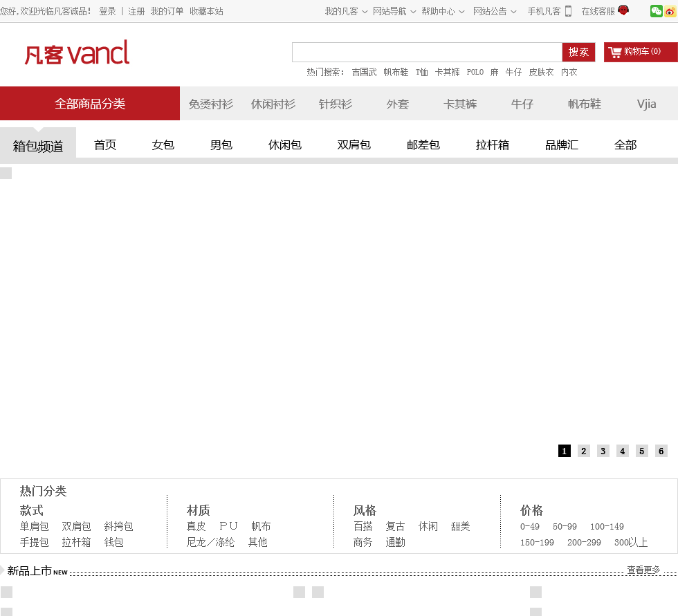
Task: Click 斜挎包 under 款式
Action: (118, 527)
